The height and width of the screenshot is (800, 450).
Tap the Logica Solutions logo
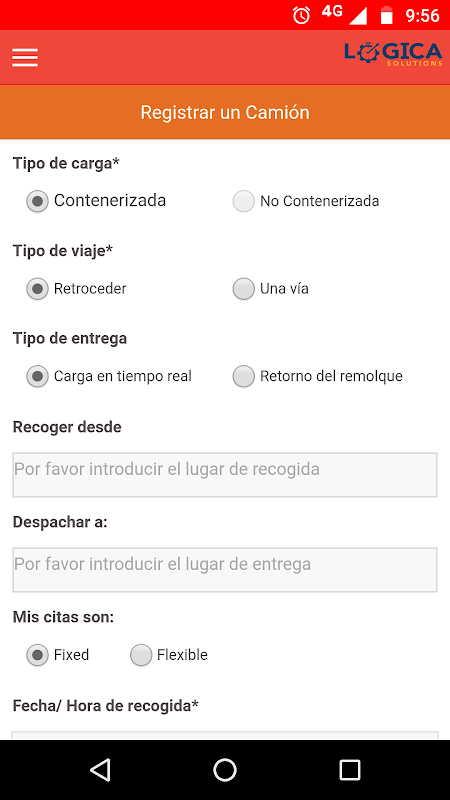tap(393, 55)
